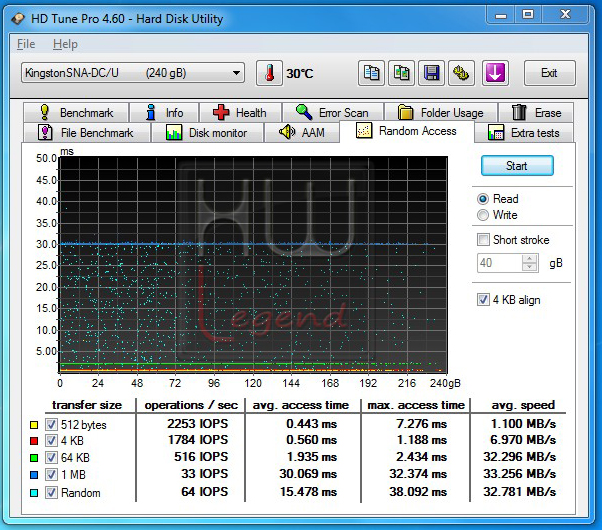The height and width of the screenshot is (530, 602).
Task: Select the Write radio button
Action: [x=483, y=215]
